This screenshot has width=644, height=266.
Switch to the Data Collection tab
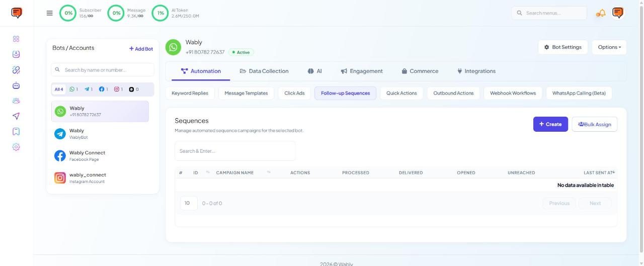[264, 71]
